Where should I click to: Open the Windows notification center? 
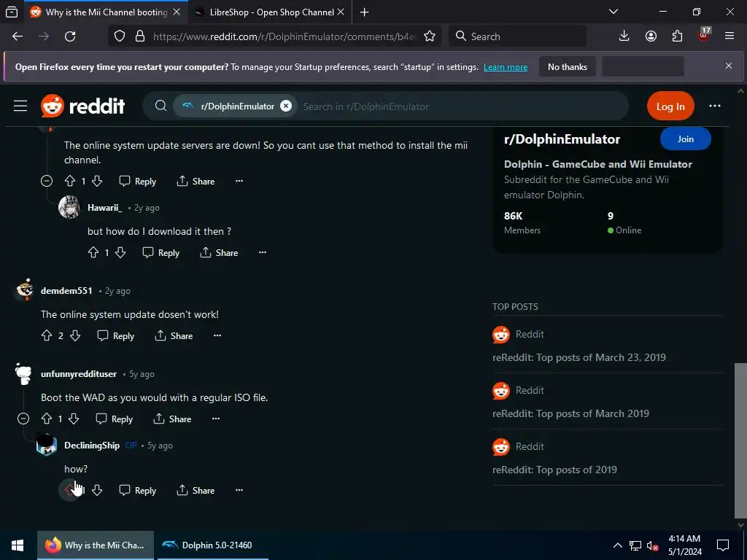[723, 545]
